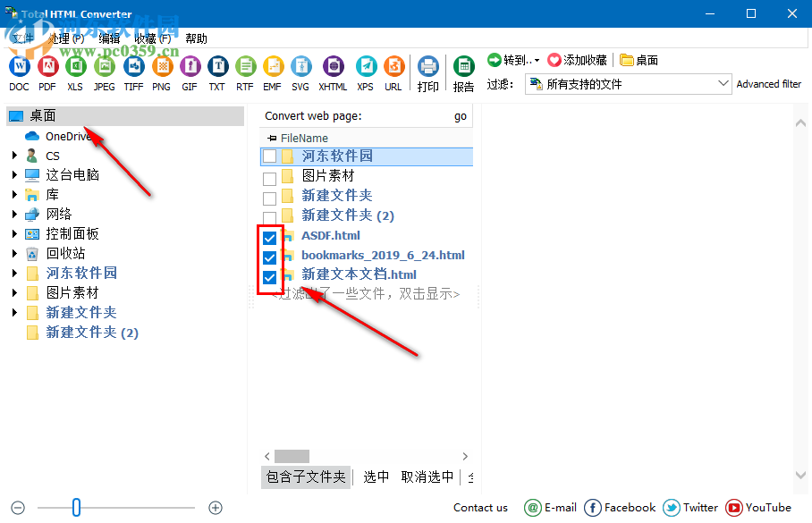Image resolution: width=812 pixels, height=523 pixels.
Task: Select the TIFF format icon
Action: [133, 66]
